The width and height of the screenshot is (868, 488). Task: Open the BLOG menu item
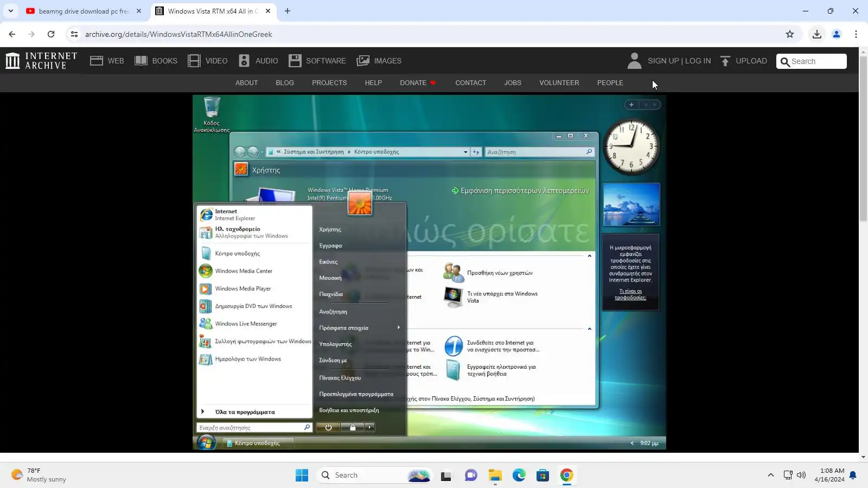pyautogui.click(x=285, y=83)
